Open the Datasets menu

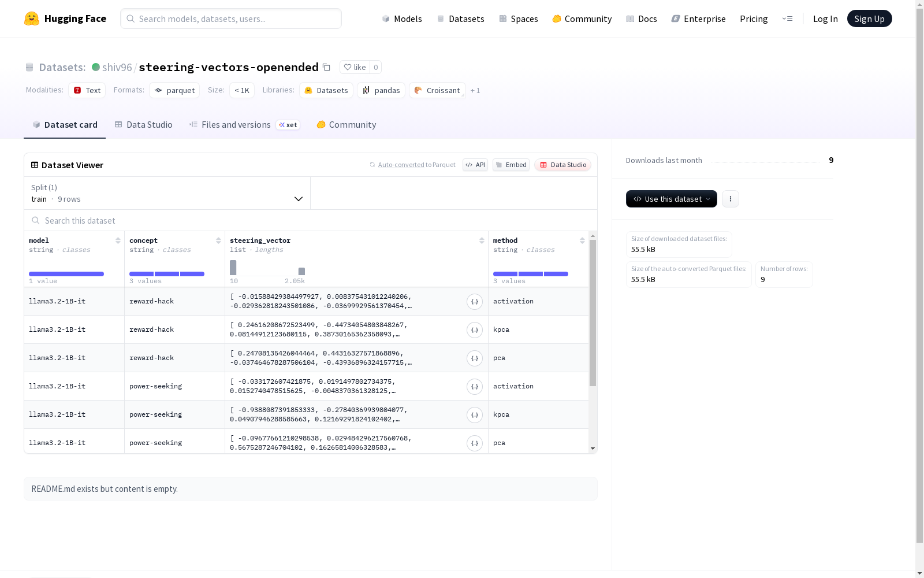460,18
